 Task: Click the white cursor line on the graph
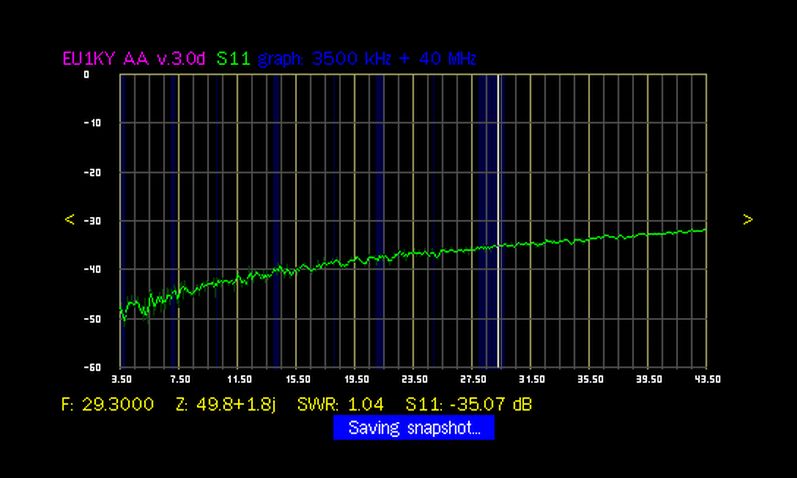point(498,220)
